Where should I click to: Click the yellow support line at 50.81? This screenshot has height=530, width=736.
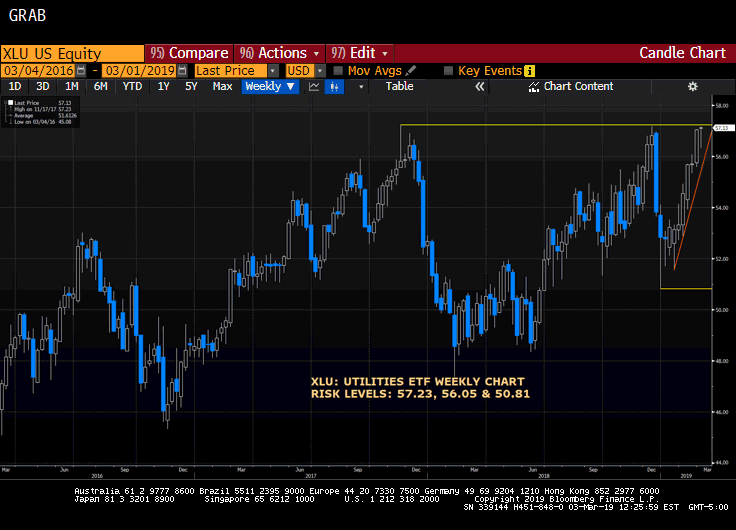pos(686,288)
